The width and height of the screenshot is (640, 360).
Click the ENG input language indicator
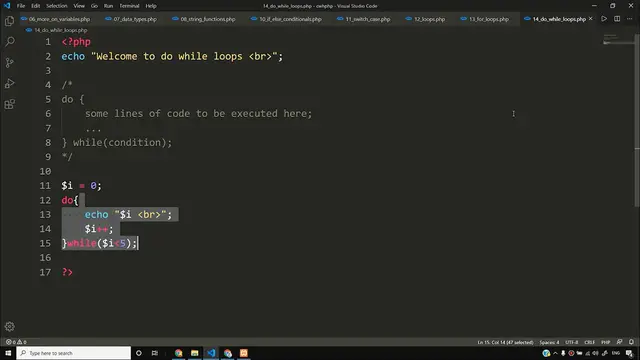click(616, 353)
